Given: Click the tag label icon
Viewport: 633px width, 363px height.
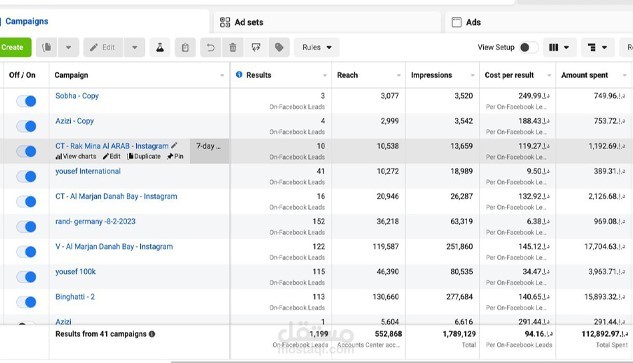Looking at the screenshot, I should [x=279, y=47].
